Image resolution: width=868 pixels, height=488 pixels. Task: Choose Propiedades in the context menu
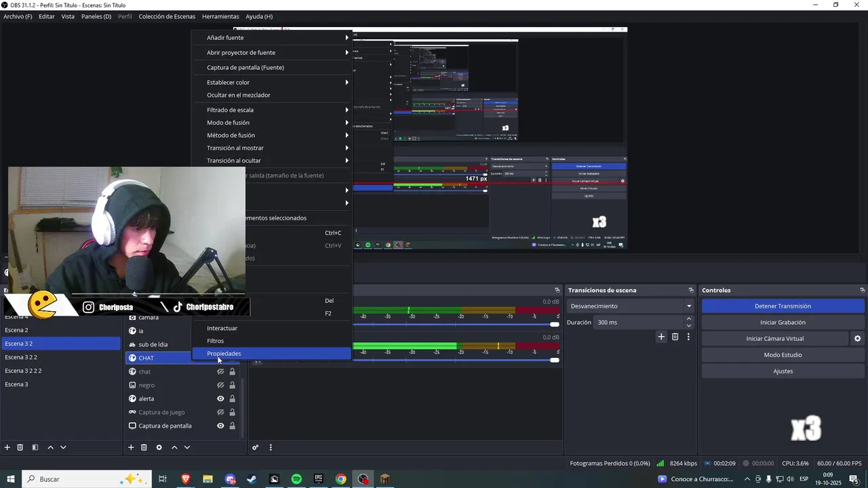pos(271,353)
